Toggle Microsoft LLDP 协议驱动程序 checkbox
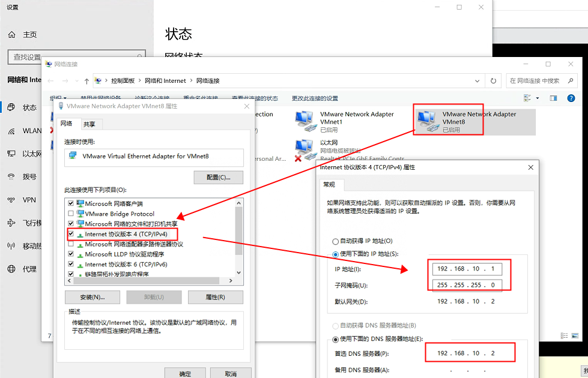The image size is (588, 378). [x=71, y=254]
